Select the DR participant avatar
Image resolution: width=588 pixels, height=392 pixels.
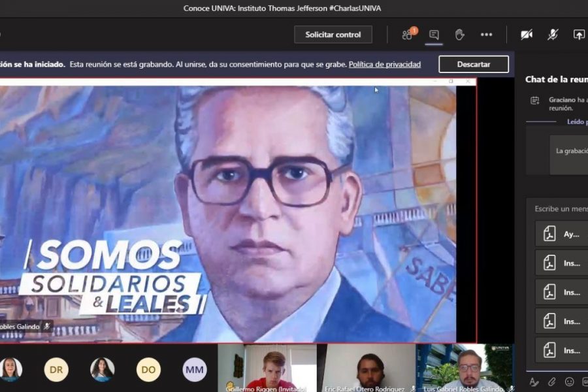[x=56, y=370]
